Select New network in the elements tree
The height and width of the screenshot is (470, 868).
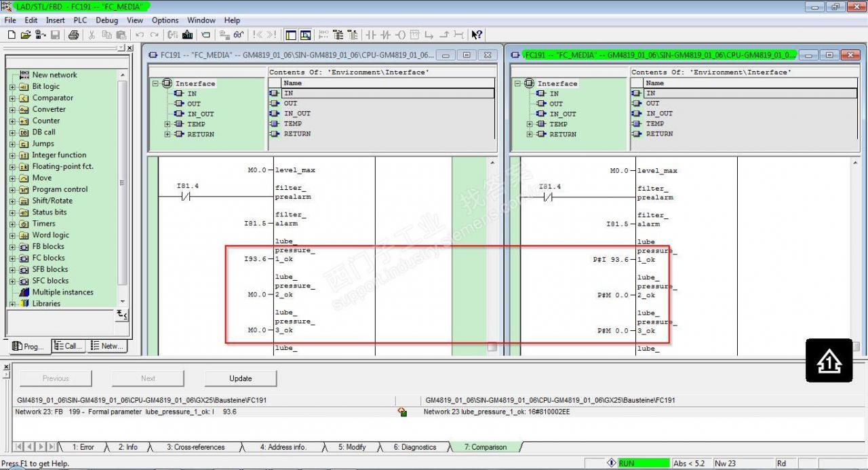(x=54, y=75)
